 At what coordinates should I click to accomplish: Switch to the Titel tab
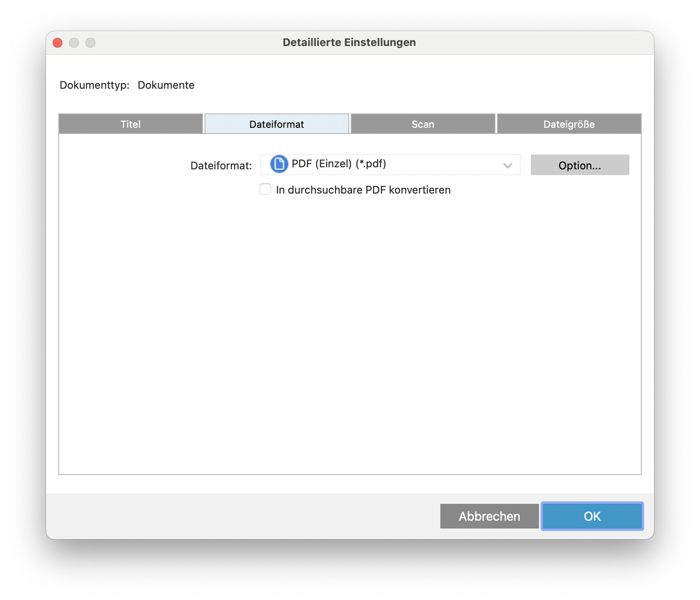[131, 124]
